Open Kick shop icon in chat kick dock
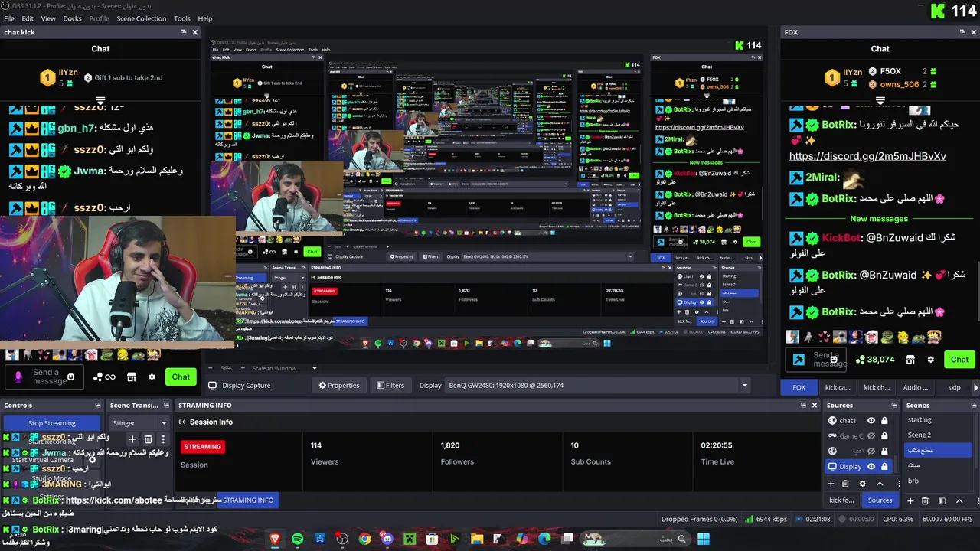This screenshot has width=980, height=551. 131,377
